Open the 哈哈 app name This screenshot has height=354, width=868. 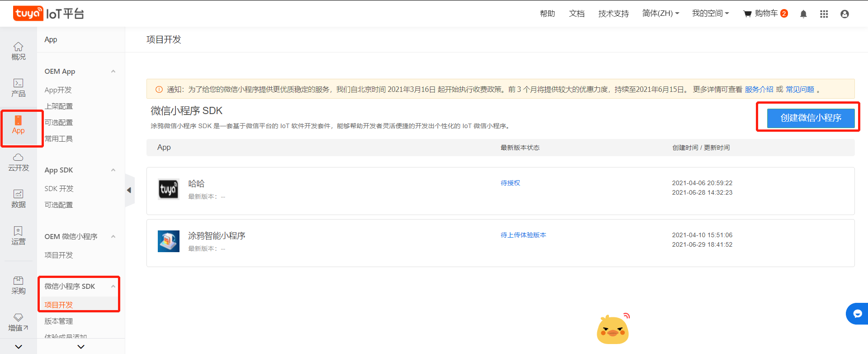point(196,184)
